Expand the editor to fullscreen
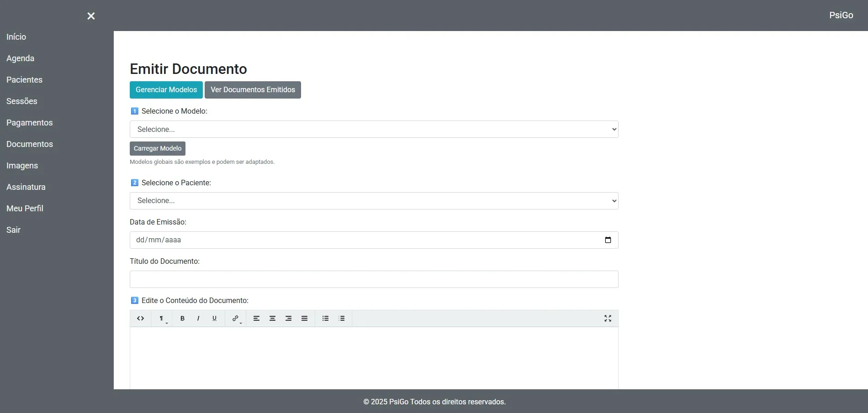Image resolution: width=868 pixels, height=413 pixels. 608,319
